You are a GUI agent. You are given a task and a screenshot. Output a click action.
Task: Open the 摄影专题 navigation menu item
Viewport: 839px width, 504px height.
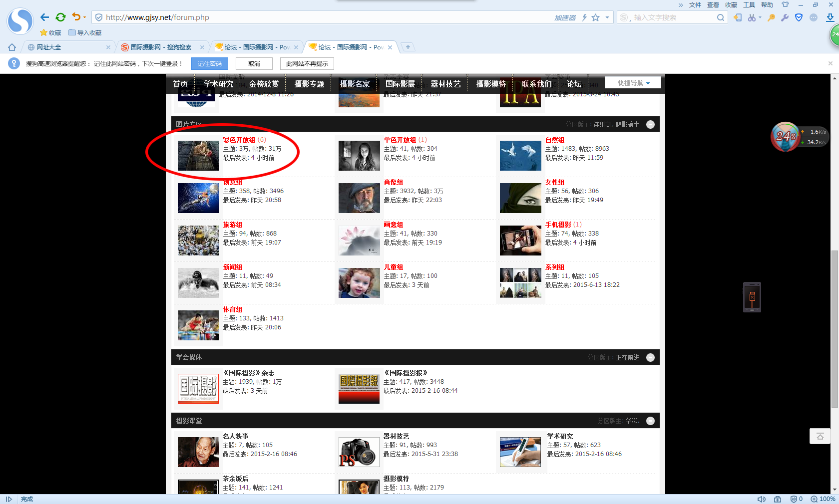(309, 84)
